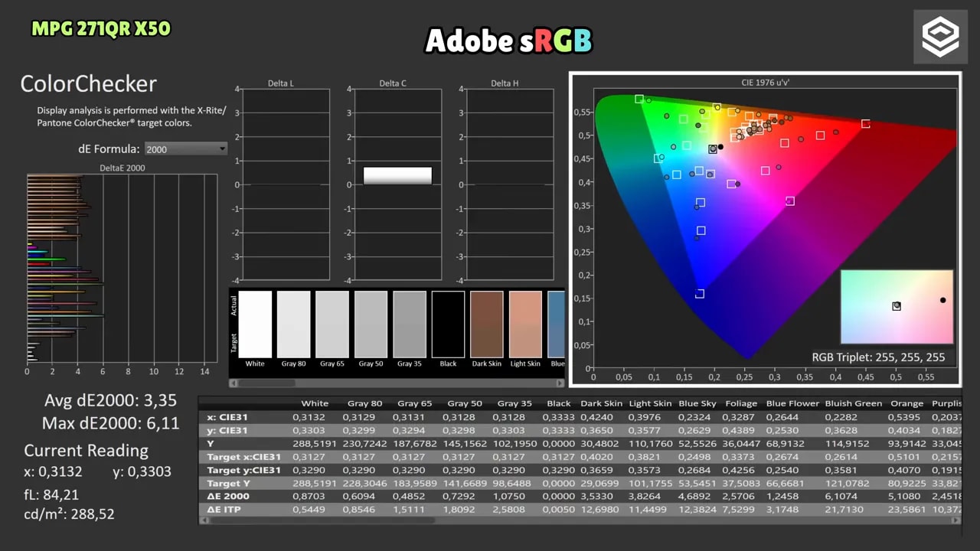980x551 pixels.
Task: Click the 'ΔE ITP' row label
Action: point(224,509)
